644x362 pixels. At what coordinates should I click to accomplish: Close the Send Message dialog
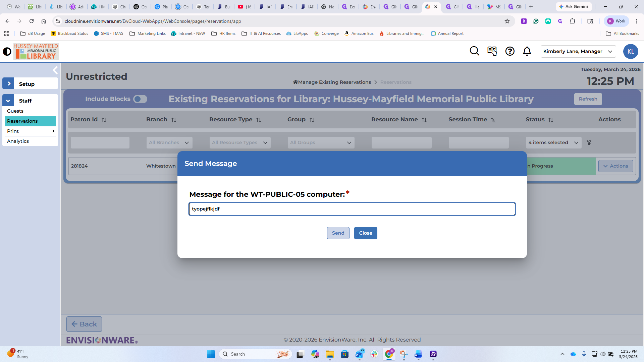click(x=365, y=233)
